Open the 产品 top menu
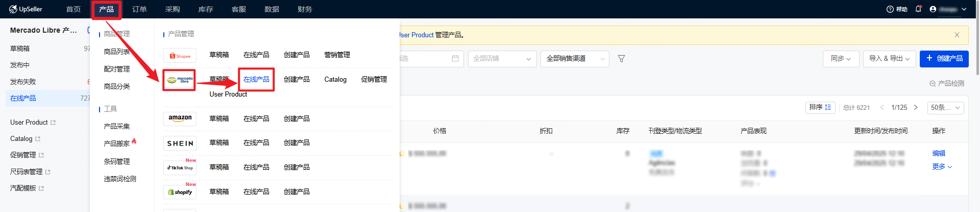The image size is (980, 212). (107, 9)
